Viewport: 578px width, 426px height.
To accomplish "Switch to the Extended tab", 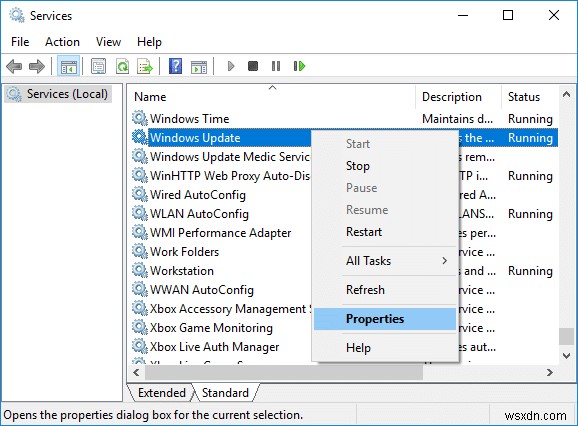I will pyautogui.click(x=161, y=393).
